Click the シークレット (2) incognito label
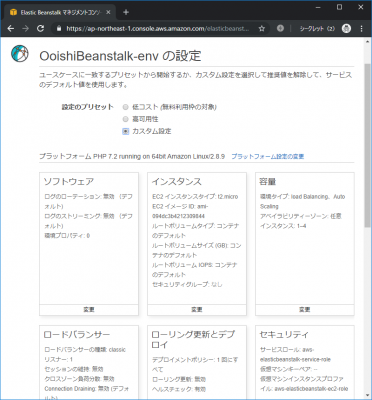Viewport: 372px width, 400px height. coord(317,29)
